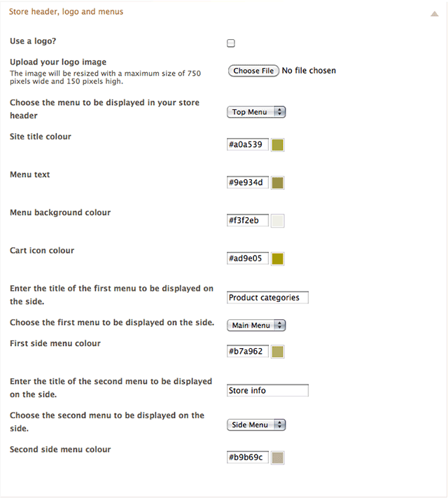Open the Side Menu dropdown

pos(256,424)
